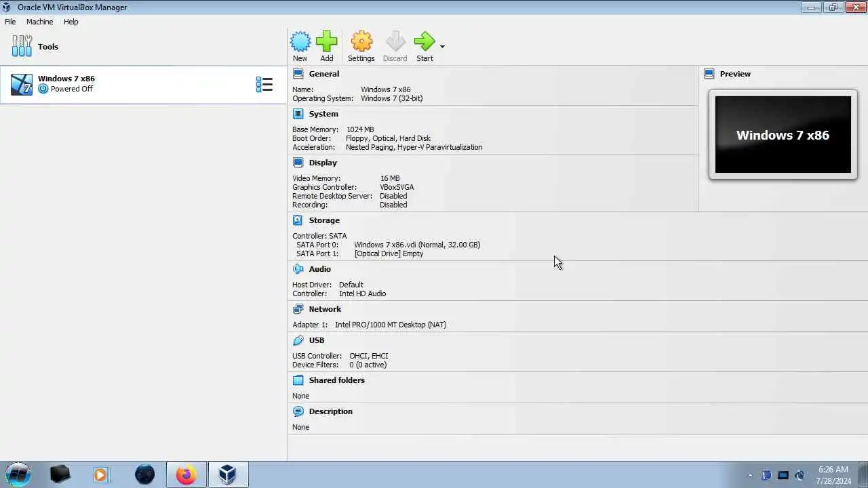Click the USB section icon
The width and height of the screenshot is (868, 488).
(298, 340)
